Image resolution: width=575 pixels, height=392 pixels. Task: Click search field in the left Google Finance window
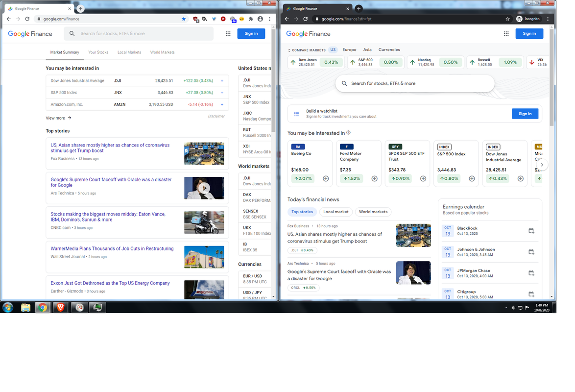tap(139, 33)
